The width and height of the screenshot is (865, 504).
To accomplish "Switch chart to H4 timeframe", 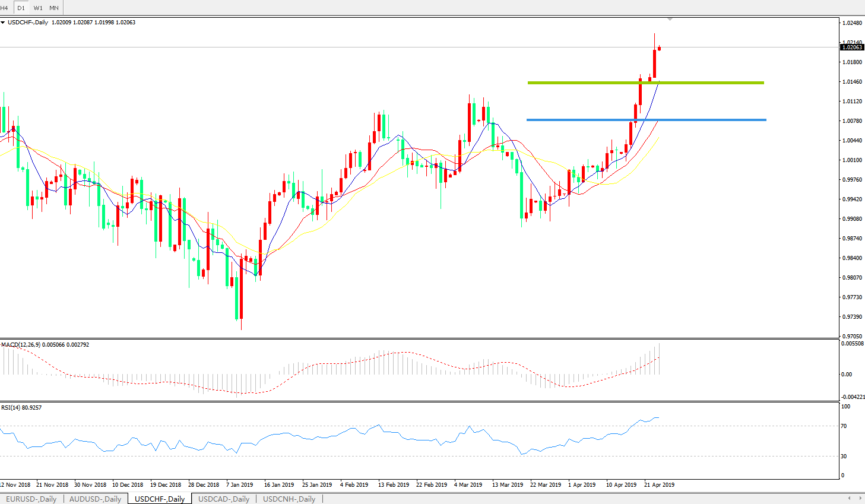I will point(5,8).
